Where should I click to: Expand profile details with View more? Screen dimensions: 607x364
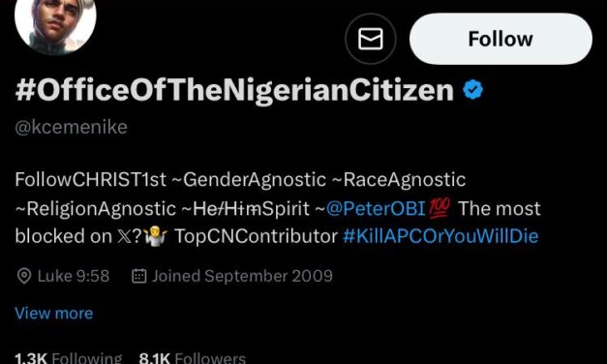pyautogui.click(x=54, y=313)
